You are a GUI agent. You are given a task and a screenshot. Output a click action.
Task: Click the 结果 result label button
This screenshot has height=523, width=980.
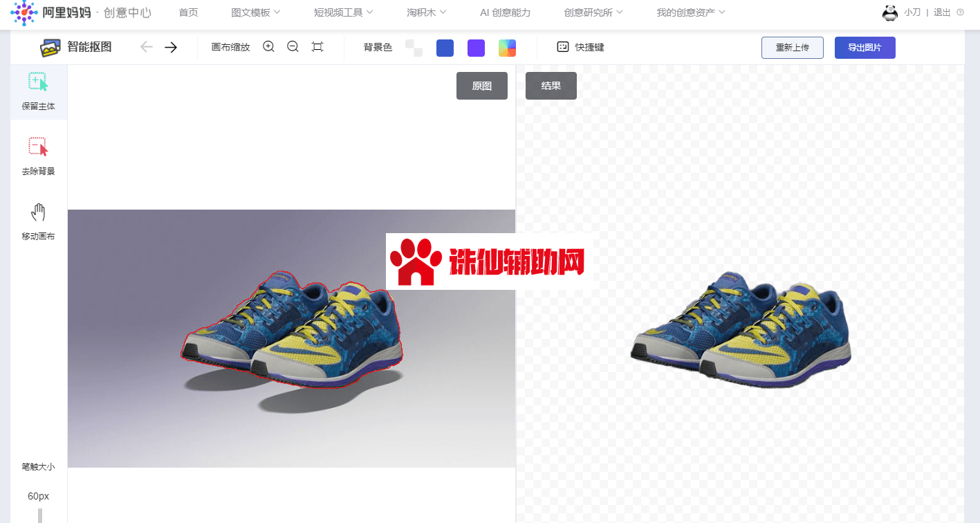[551, 86]
